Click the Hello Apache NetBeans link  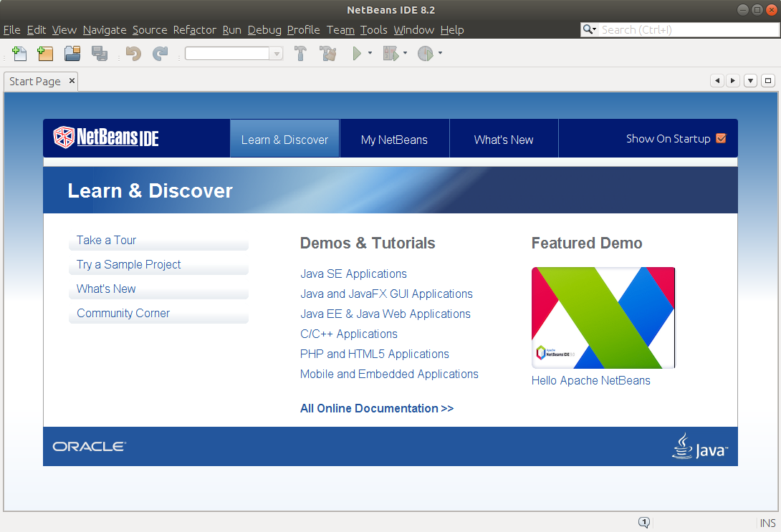[x=590, y=381]
